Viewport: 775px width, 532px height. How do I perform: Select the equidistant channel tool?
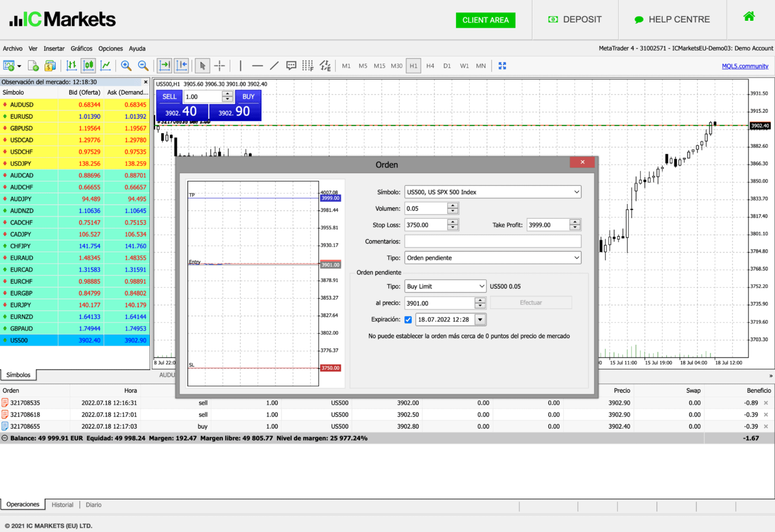click(325, 66)
